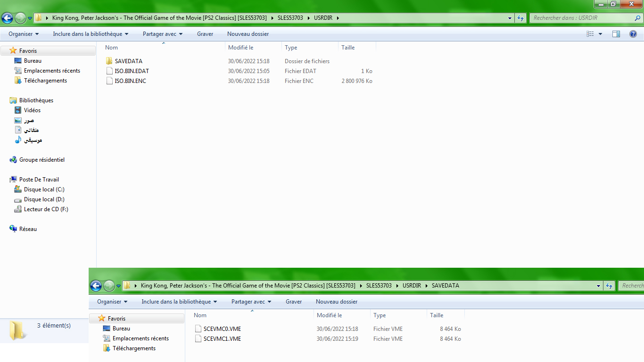This screenshot has height=362, width=644.
Task: Sort by the Modifié le column header
Action: [240, 48]
